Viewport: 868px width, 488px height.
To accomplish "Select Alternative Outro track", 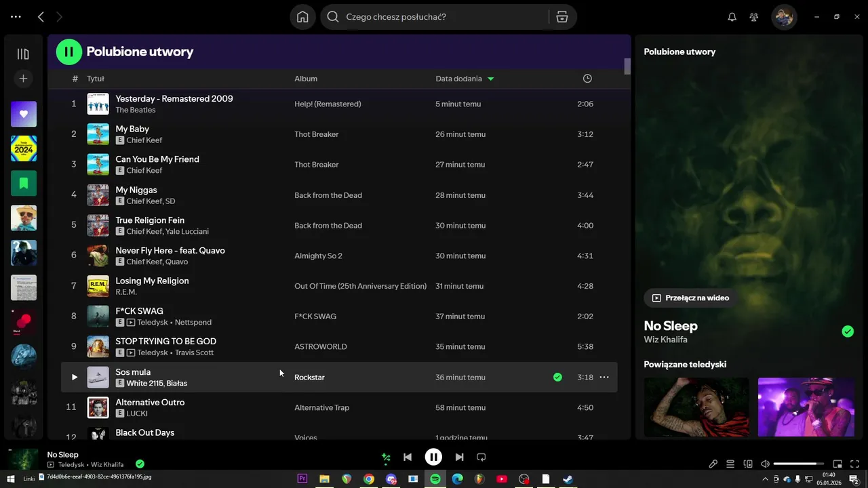I will [x=150, y=403].
